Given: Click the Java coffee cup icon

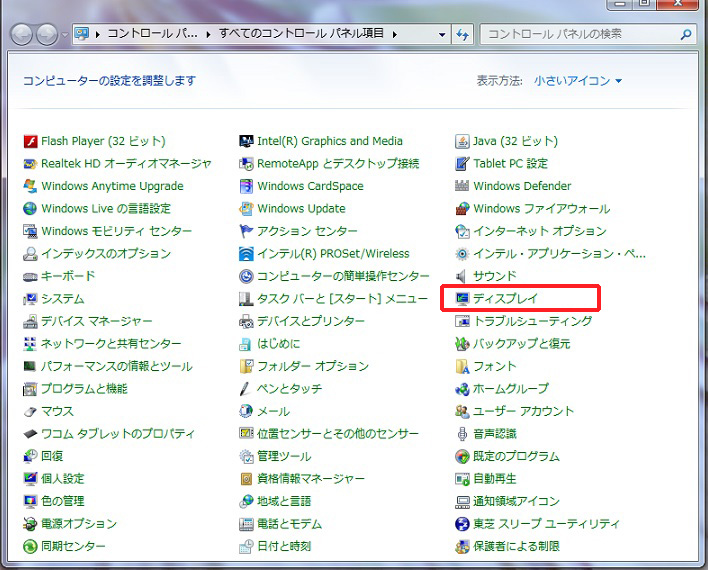Looking at the screenshot, I should click(462, 141).
